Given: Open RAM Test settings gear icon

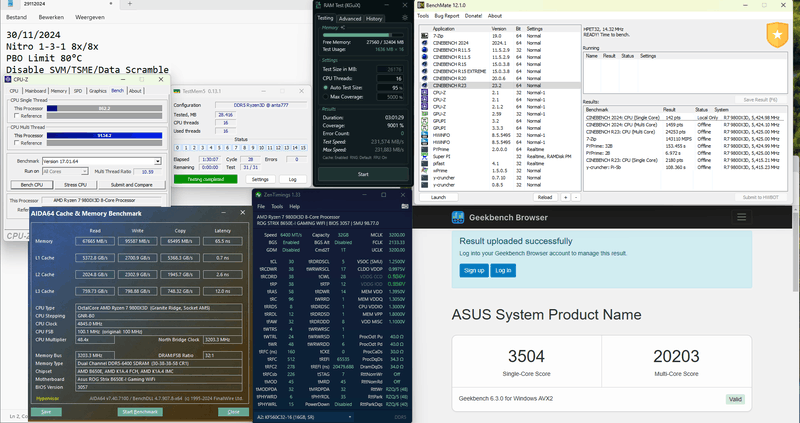Looking at the screenshot, I should tap(405, 18).
